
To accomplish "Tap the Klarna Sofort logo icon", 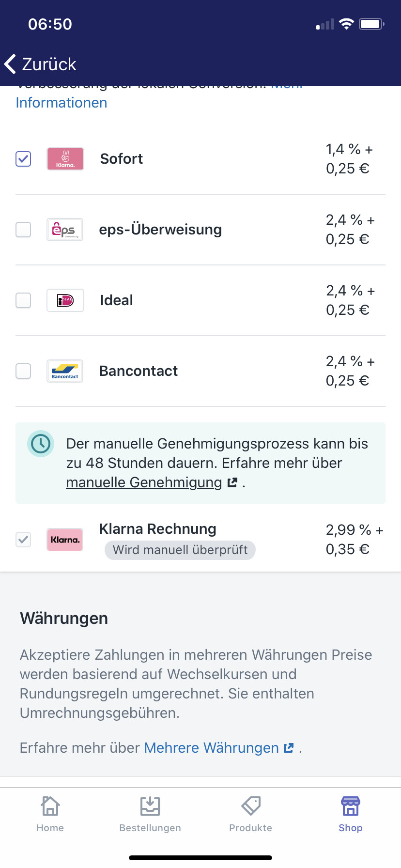I will [x=65, y=159].
